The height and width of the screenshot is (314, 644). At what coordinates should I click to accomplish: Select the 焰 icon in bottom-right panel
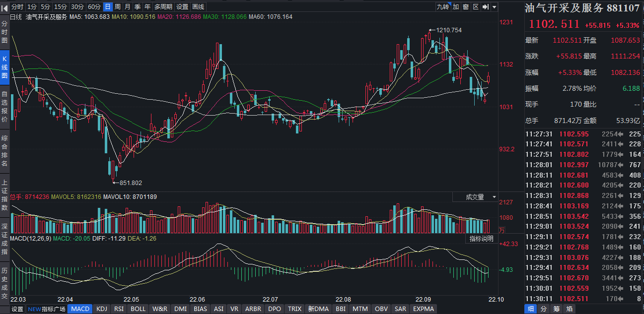pyautogui.click(x=570, y=309)
